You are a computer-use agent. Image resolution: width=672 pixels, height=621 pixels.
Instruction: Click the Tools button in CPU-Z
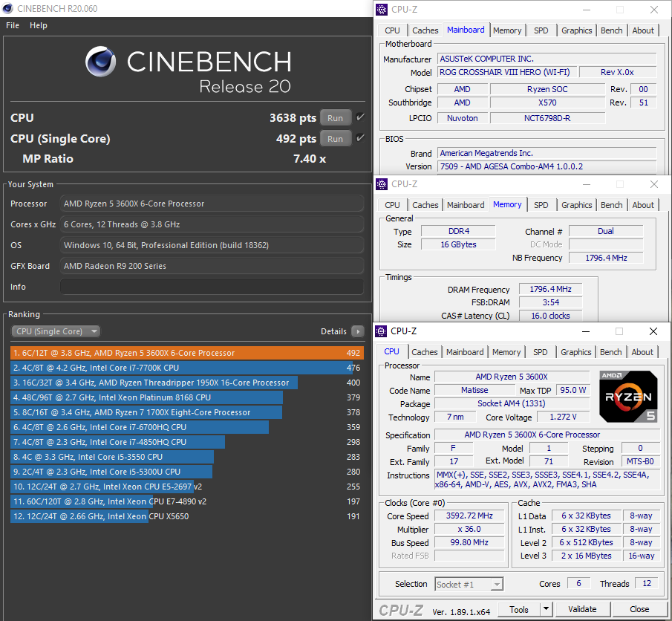[518, 609]
